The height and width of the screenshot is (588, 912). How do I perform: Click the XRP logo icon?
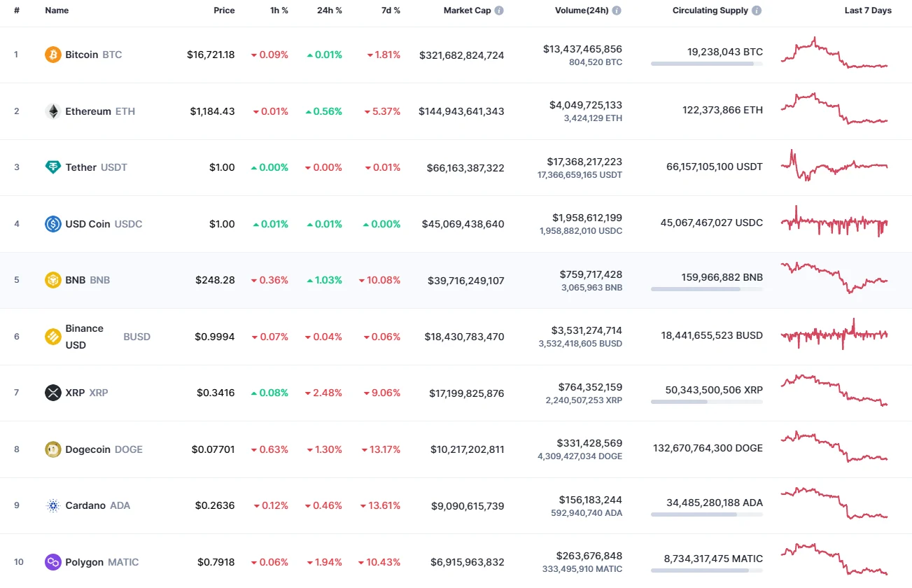(52, 393)
